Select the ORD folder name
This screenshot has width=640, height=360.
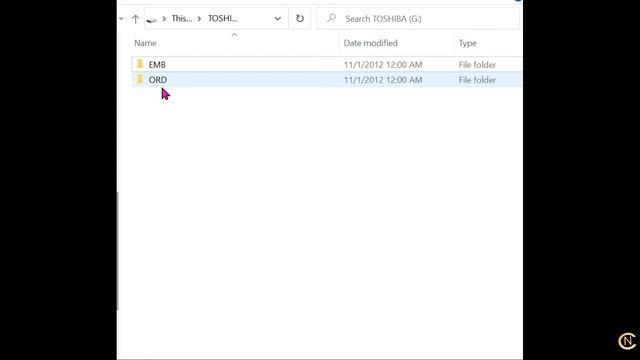(x=158, y=80)
